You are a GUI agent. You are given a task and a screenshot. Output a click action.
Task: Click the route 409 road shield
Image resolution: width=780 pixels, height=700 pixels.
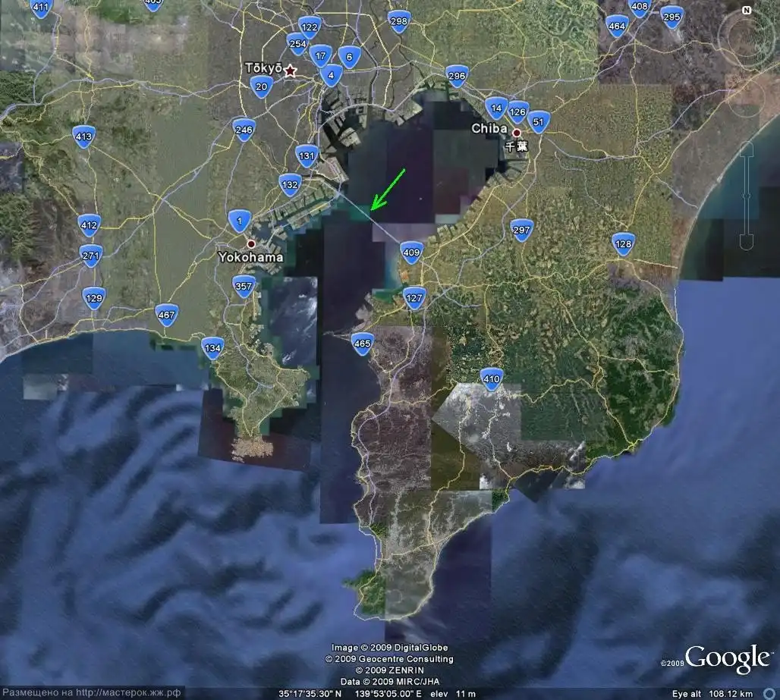point(411,253)
